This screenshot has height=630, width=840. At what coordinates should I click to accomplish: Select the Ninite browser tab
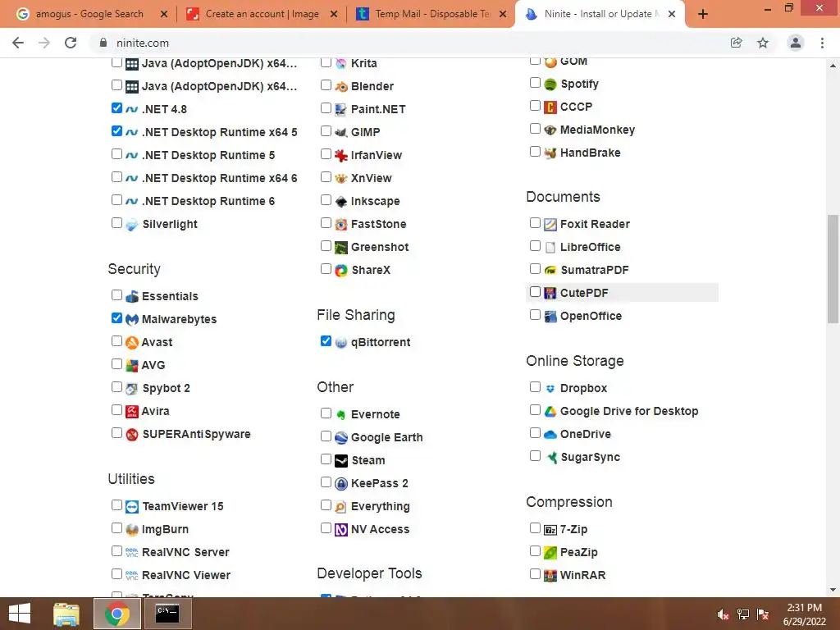(x=600, y=14)
